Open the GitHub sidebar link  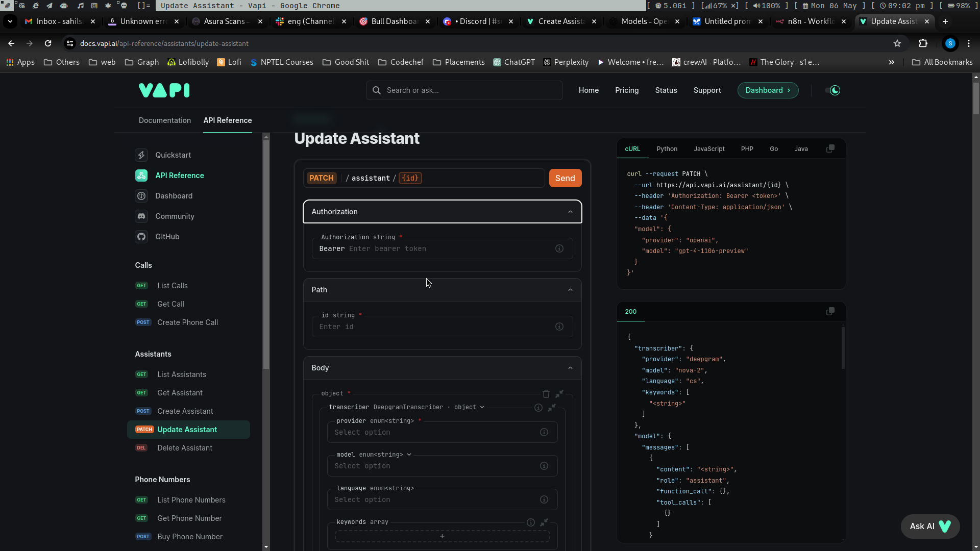coord(167,237)
